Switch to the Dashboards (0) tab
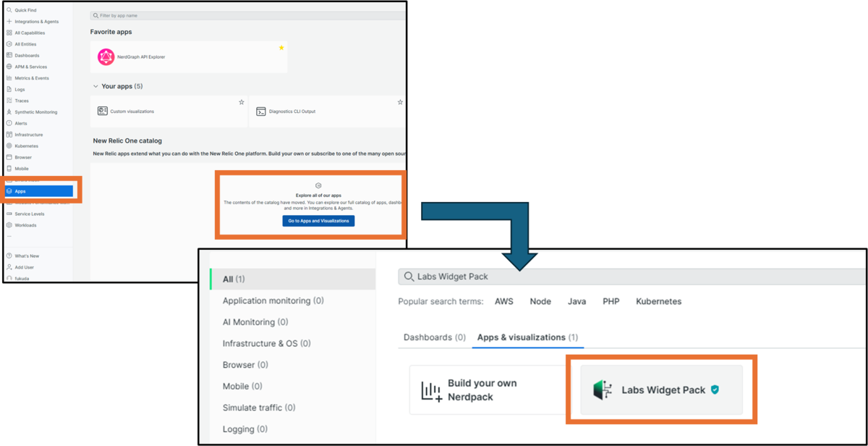This screenshot has height=446, width=868. 434,337
